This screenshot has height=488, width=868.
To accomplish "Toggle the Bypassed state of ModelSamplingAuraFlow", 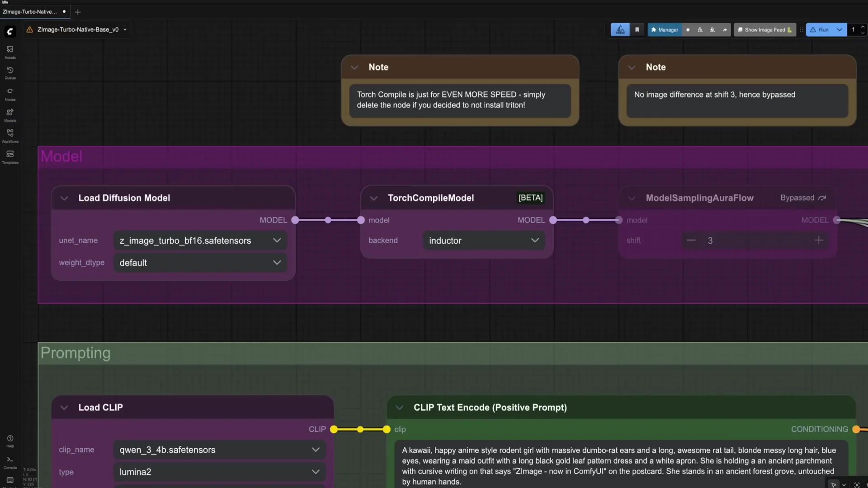I will tap(823, 198).
